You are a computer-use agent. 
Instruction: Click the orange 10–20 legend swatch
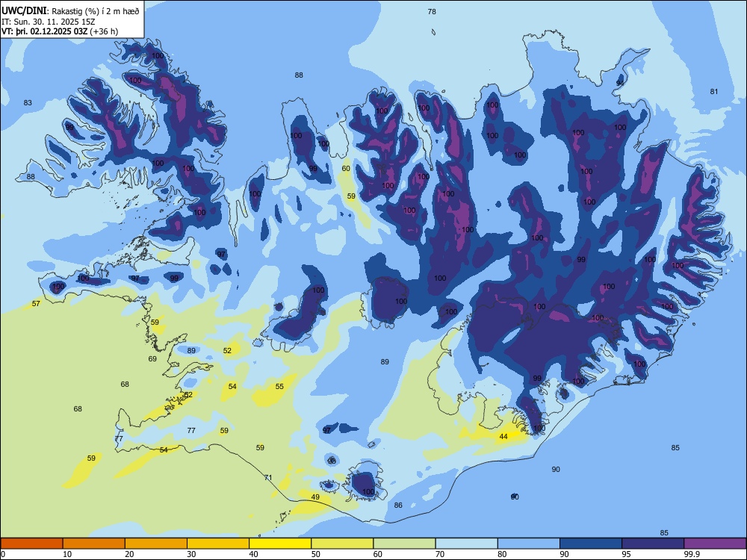tap(94, 544)
